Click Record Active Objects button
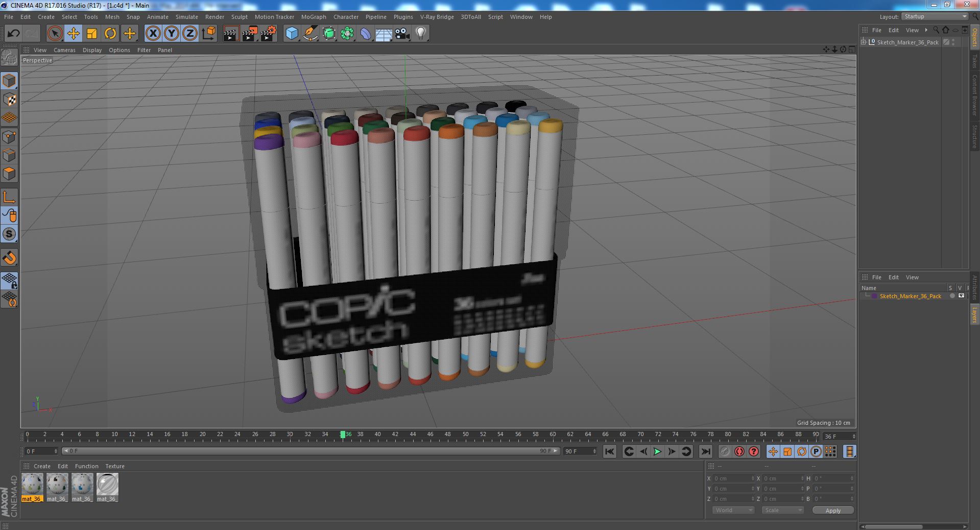 click(725, 451)
